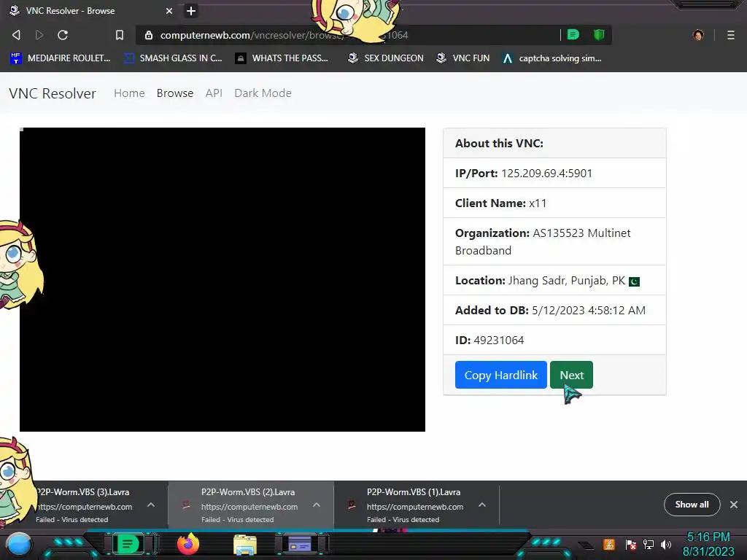Open WHATS THE PASS... bookmark
This screenshot has height=560, width=747.
point(282,58)
